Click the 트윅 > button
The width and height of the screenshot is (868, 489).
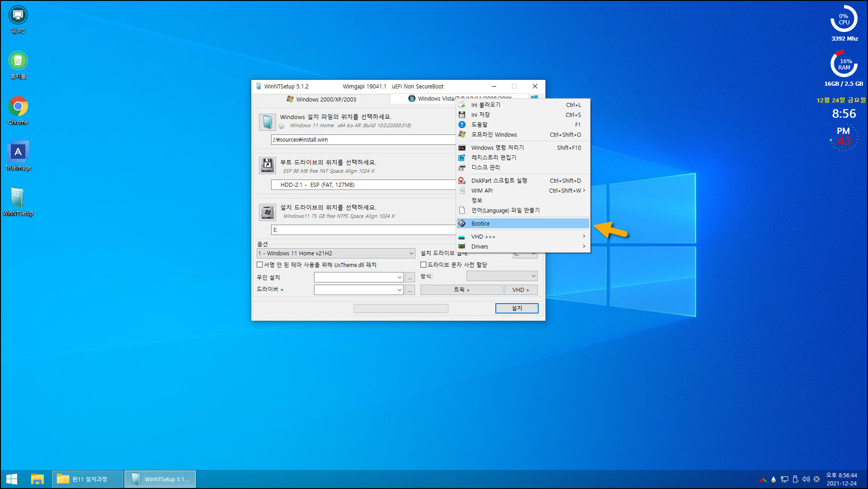pos(462,290)
